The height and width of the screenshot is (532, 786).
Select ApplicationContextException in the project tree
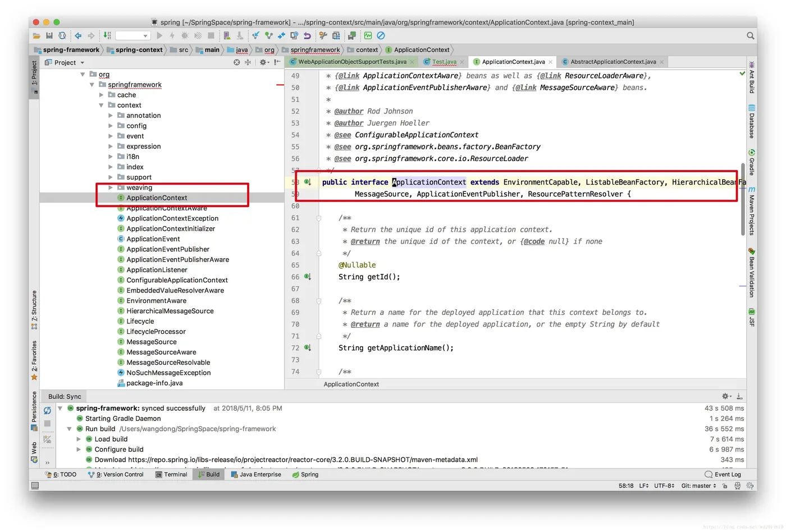[x=172, y=218]
